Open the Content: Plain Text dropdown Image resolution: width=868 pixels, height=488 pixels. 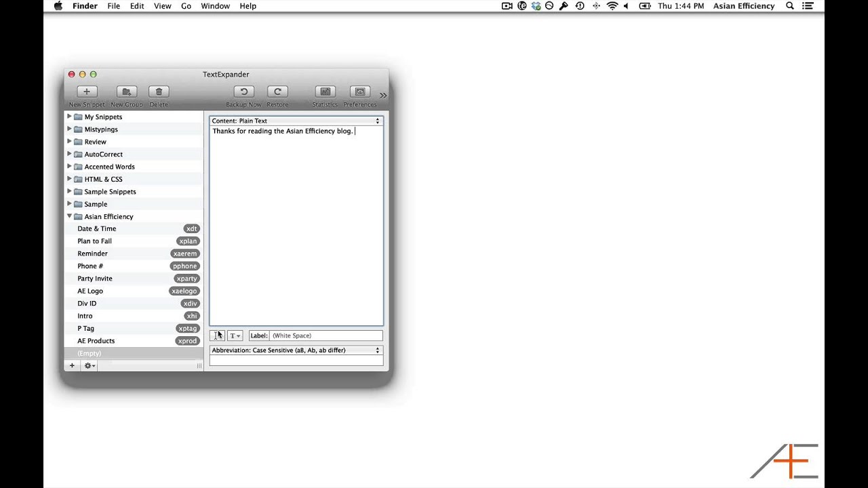click(296, 121)
